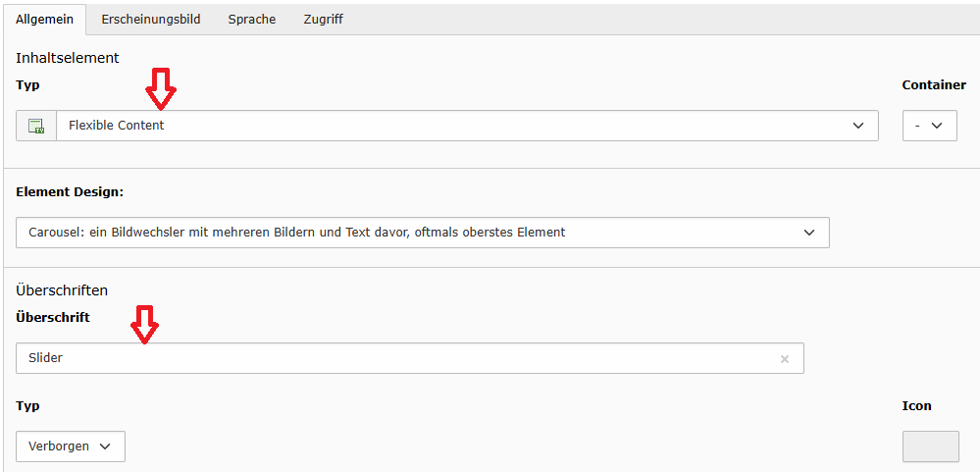The width and height of the screenshot is (980, 472).
Task: Clear the Überschrift field with the x icon
Action: [x=785, y=359]
